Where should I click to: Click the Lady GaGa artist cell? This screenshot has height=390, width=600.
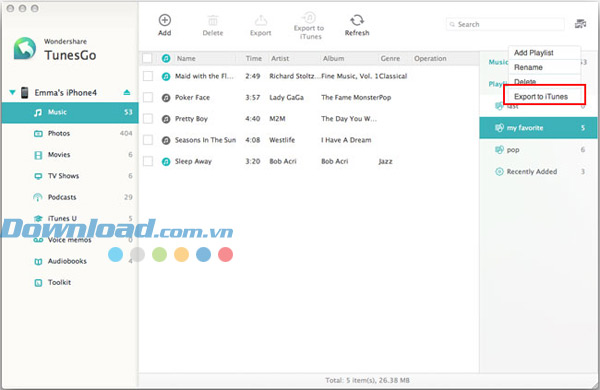coord(286,98)
